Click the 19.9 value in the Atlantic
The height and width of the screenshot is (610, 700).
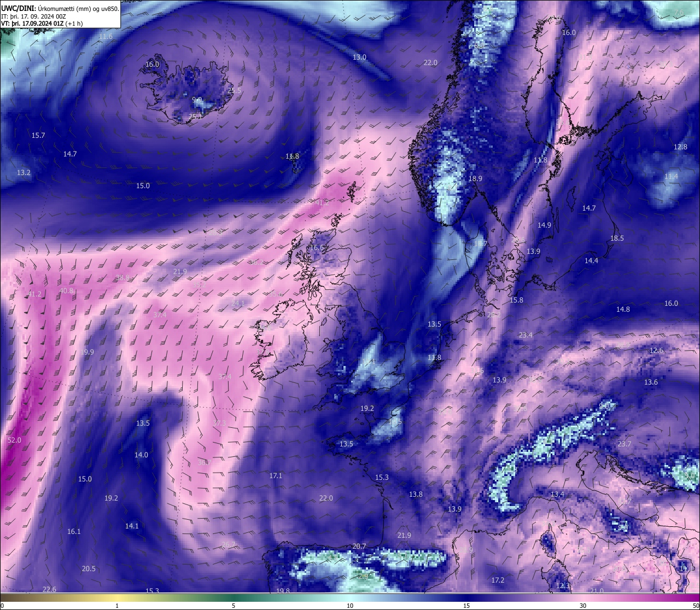coord(87,352)
